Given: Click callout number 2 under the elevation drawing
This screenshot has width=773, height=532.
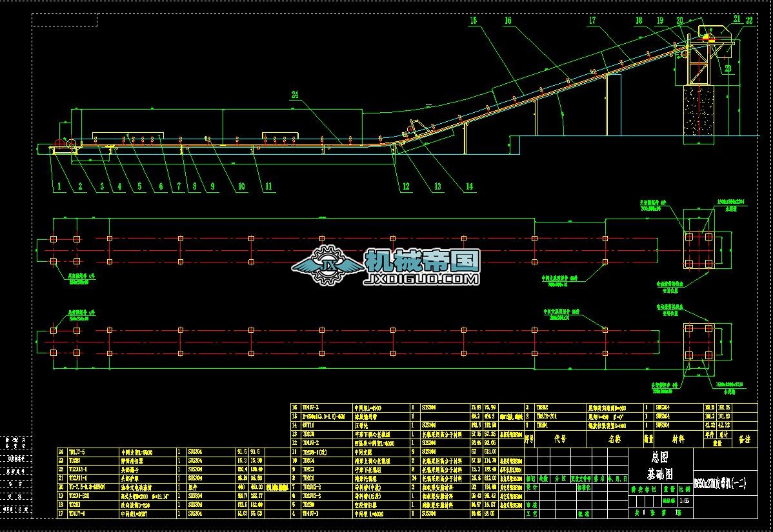Looking at the screenshot, I should tap(81, 186).
